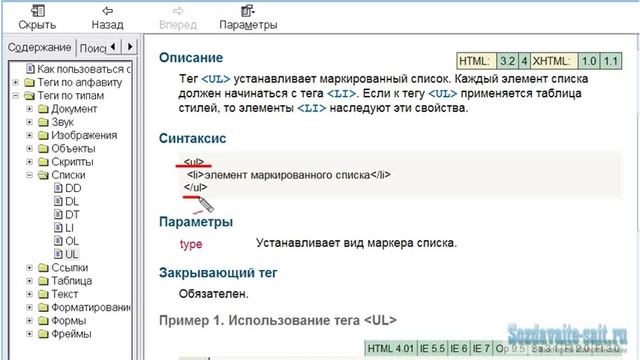Click the 'Закрывающий тег' heading
Screen dimensions: 640x360
tap(218, 273)
